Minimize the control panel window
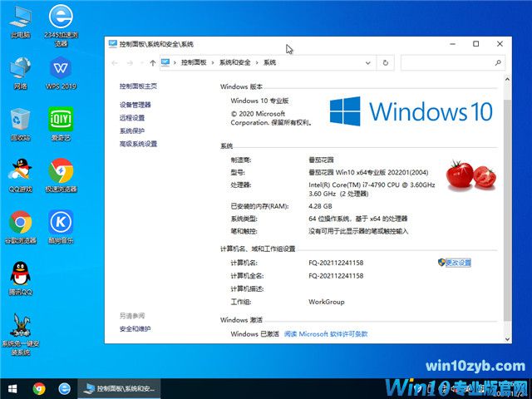The width and height of the screenshot is (532, 399). pos(452,44)
